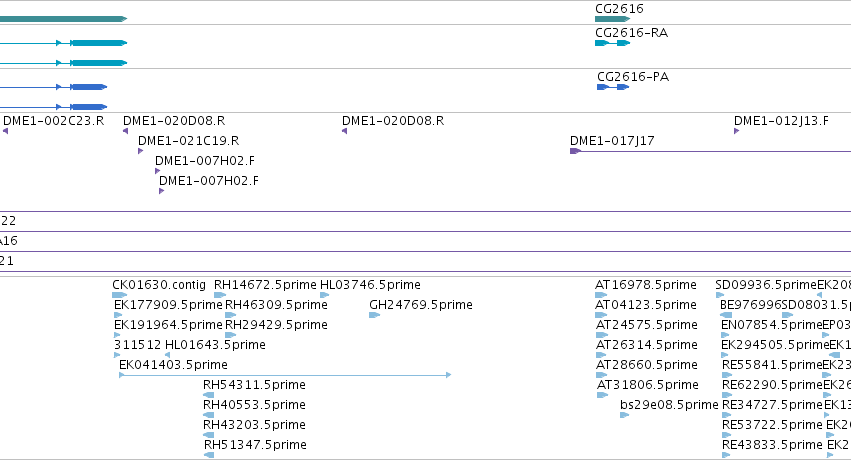Click the DME1-007H02.F upper arrow marker
This screenshot has height=460, width=851.
pyautogui.click(x=157, y=171)
